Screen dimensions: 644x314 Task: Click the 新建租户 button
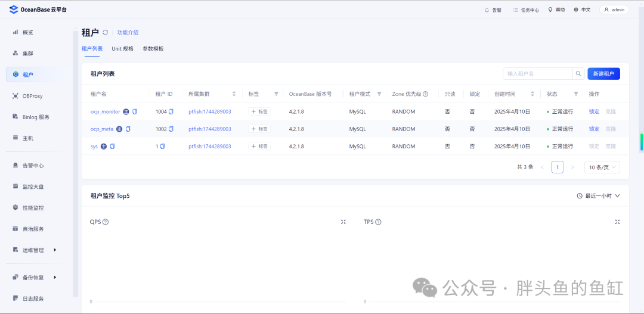point(603,74)
